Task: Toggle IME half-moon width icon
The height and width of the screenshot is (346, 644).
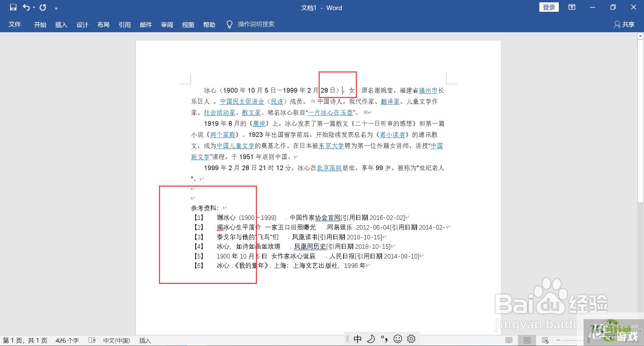Action: 371,339
